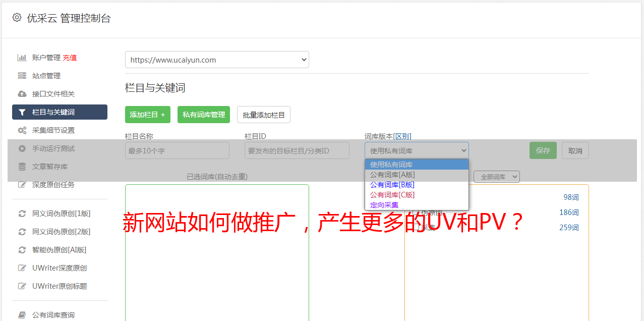Open the site URL dropdown https://www.ucaiyun.com
The width and height of the screenshot is (644, 321).
click(x=217, y=60)
